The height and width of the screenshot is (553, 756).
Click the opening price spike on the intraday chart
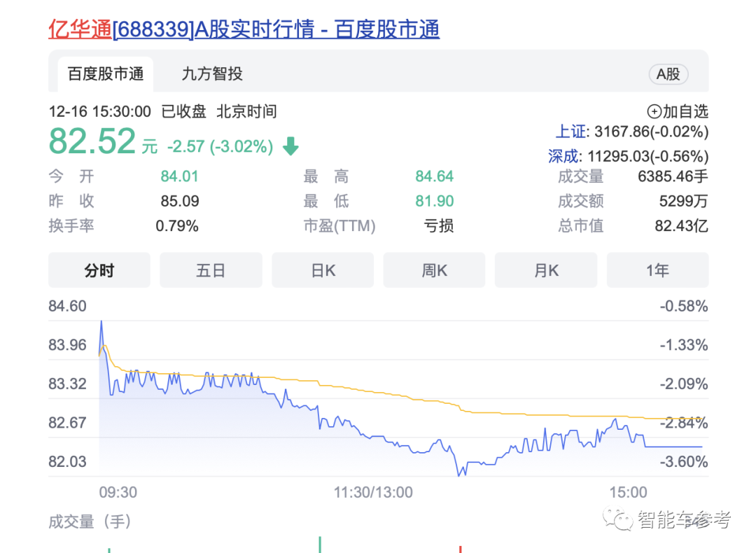pos(101,321)
